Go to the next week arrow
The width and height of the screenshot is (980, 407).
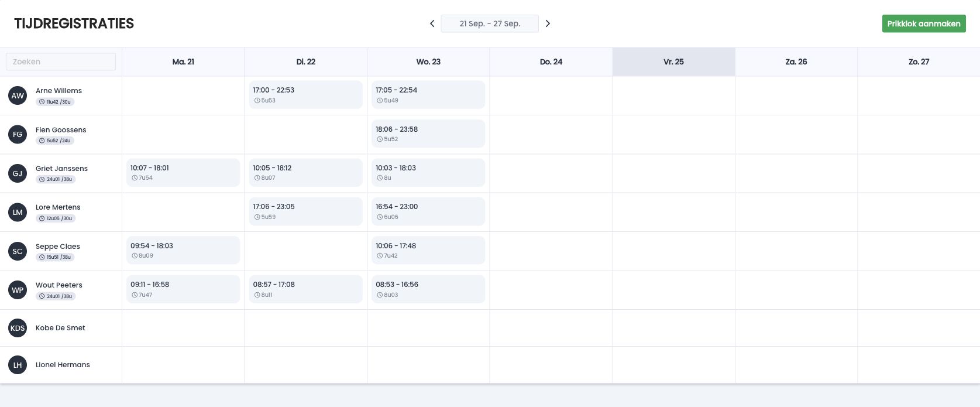click(548, 23)
